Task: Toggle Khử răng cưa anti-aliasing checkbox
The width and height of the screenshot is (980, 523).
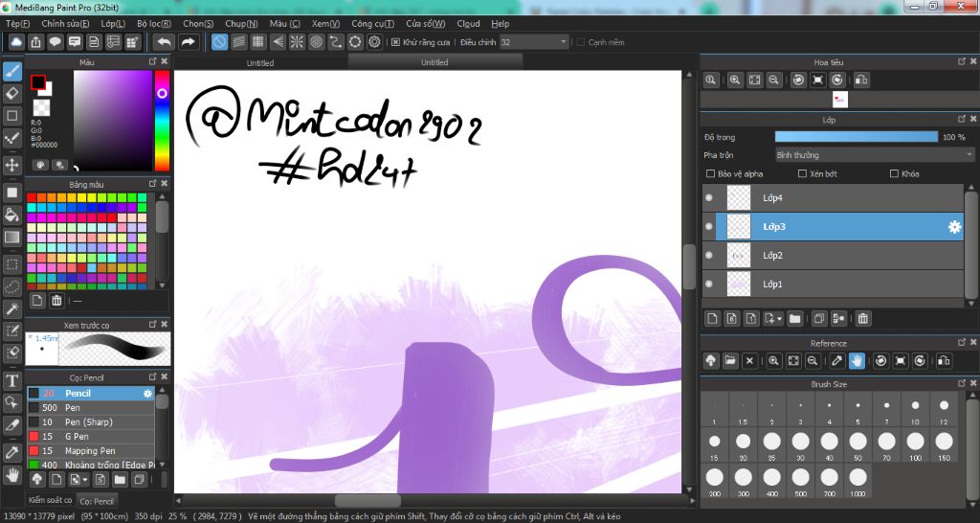Action: tap(395, 42)
